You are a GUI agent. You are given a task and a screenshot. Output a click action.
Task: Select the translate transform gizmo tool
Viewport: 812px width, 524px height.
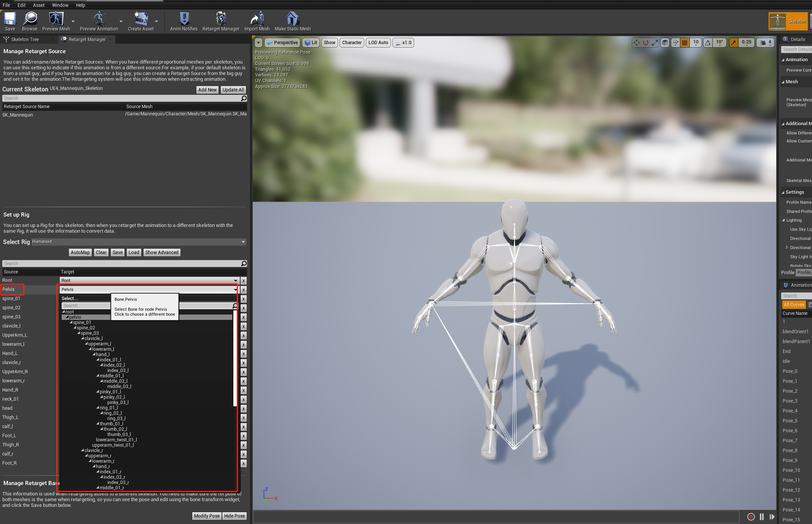pos(637,43)
